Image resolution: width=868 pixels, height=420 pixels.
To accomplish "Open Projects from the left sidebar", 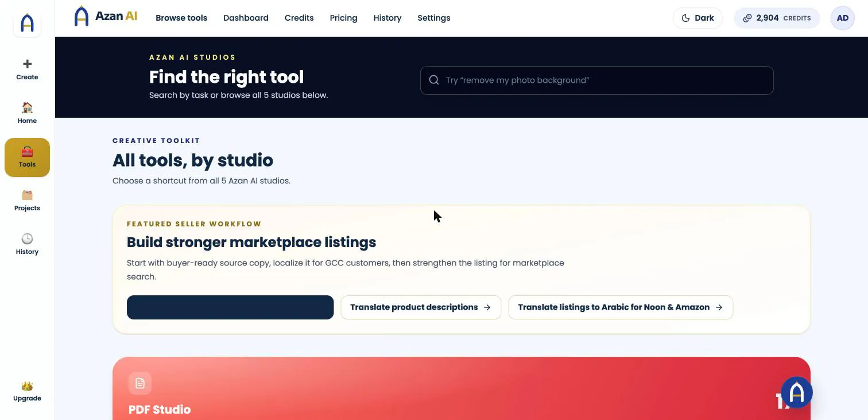I will pyautogui.click(x=27, y=201).
